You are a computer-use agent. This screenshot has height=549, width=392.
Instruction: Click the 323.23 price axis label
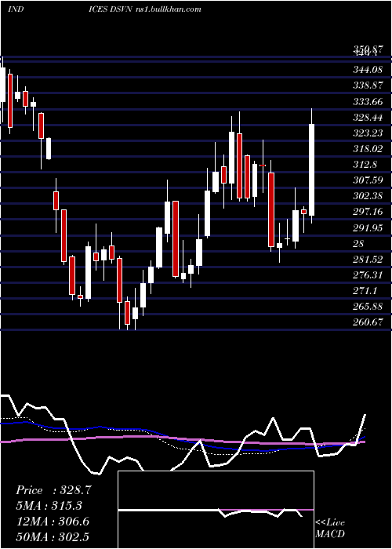tap(368, 133)
